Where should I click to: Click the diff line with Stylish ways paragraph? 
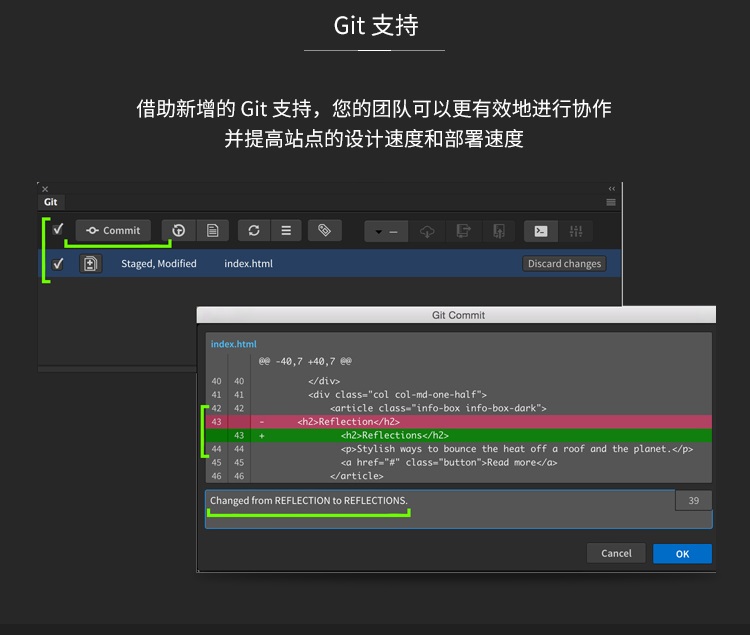(x=459, y=449)
